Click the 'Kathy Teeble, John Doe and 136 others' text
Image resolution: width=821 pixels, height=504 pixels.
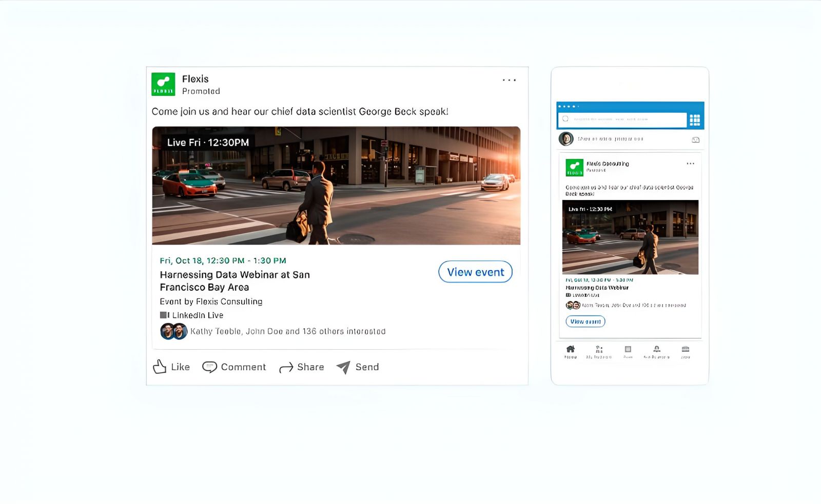point(288,331)
